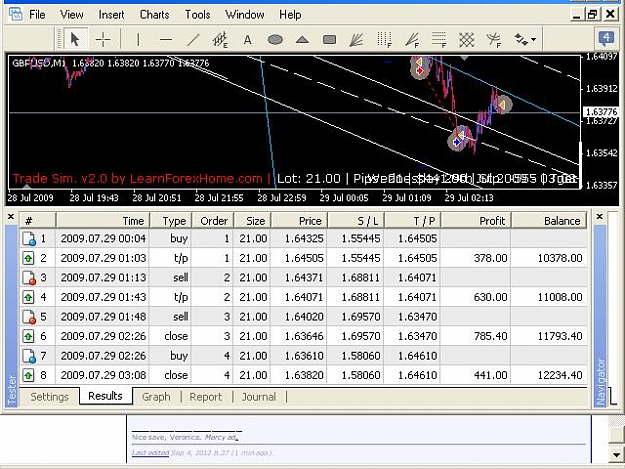The width and height of the screenshot is (625, 469).
Task: Select the Vertical Line drawing tool
Action: point(138,39)
